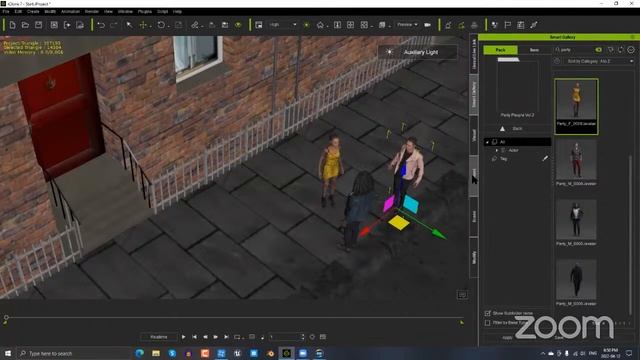640x360 pixels.
Task: Jump to the last frame of timeline
Action: pos(226,337)
